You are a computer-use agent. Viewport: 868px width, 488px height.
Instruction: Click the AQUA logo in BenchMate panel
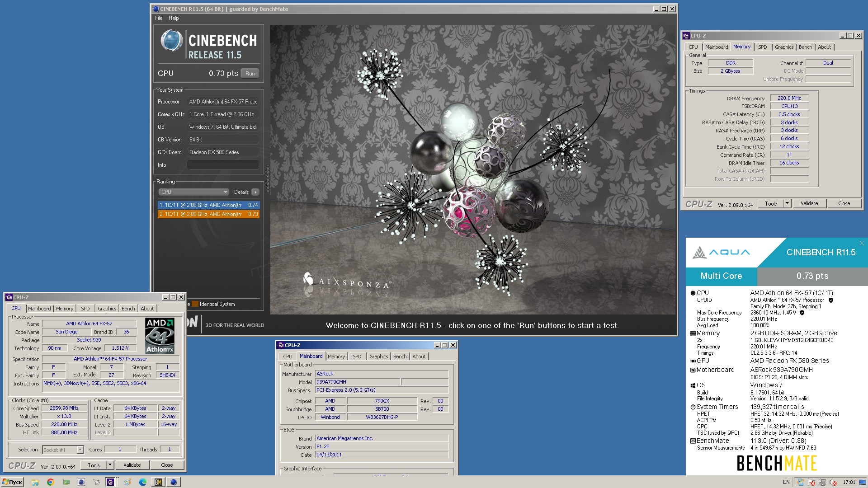point(721,252)
